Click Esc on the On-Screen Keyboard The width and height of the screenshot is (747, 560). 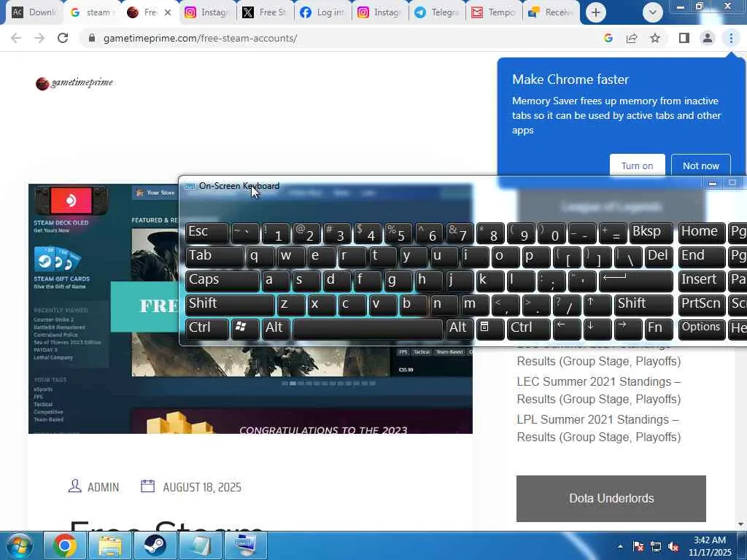[x=206, y=233]
